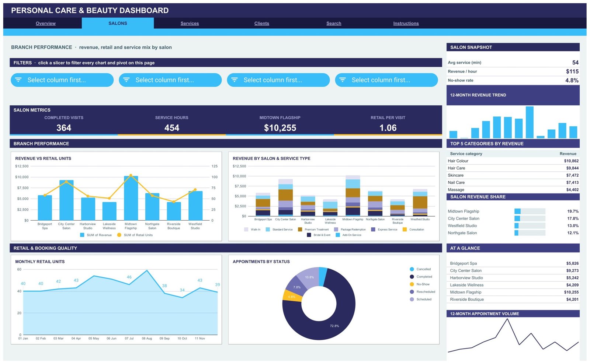Screen dimensions: 590x364
Task: Open the Instructions link
Action: click(406, 23)
